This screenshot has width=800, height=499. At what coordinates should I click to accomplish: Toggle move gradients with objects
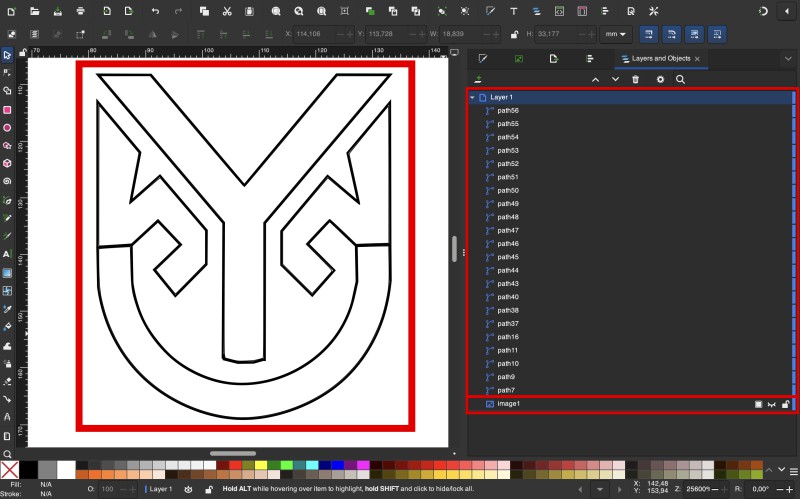[694, 34]
